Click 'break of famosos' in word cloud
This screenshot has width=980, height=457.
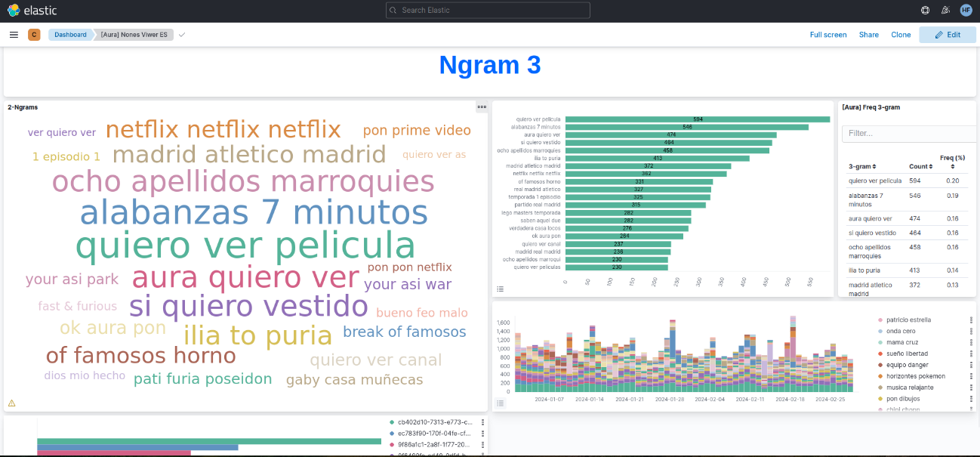pyautogui.click(x=405, y=332)
